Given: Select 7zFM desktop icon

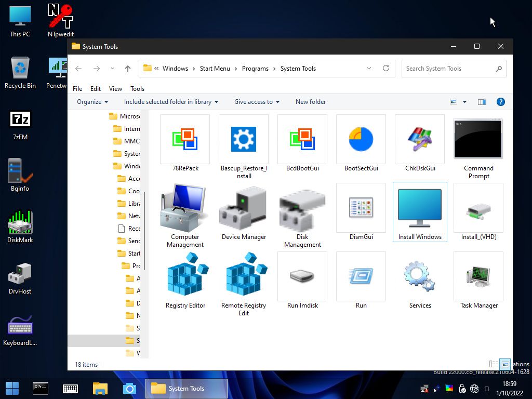Looking at the screenshot, I should click(20, 125).
